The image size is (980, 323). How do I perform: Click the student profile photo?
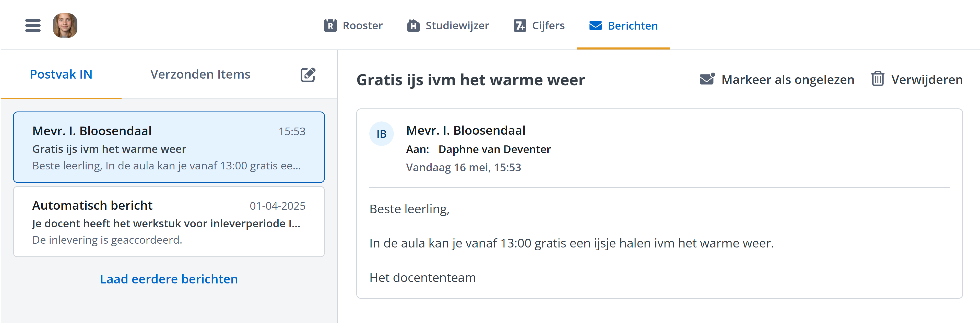(65, 26)
